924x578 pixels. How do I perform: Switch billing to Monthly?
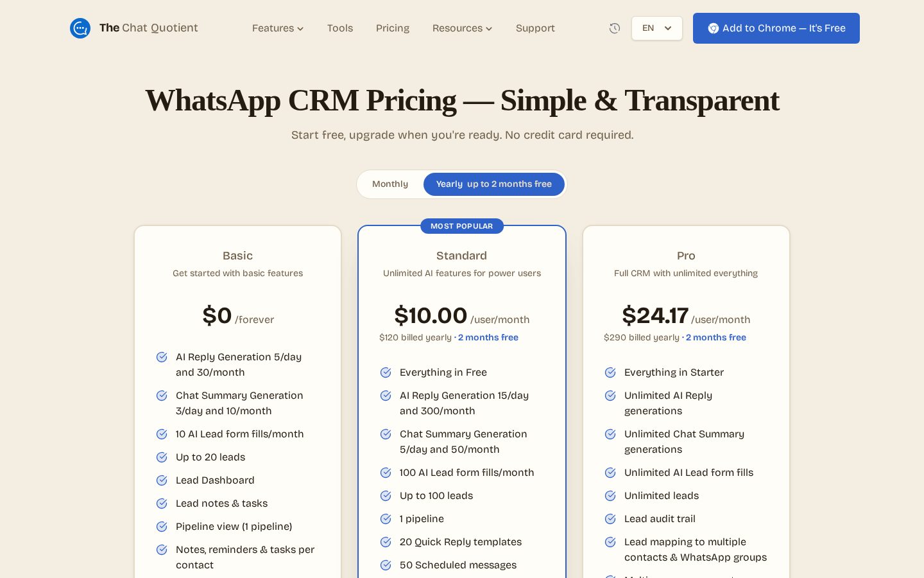tap(390, 184)
